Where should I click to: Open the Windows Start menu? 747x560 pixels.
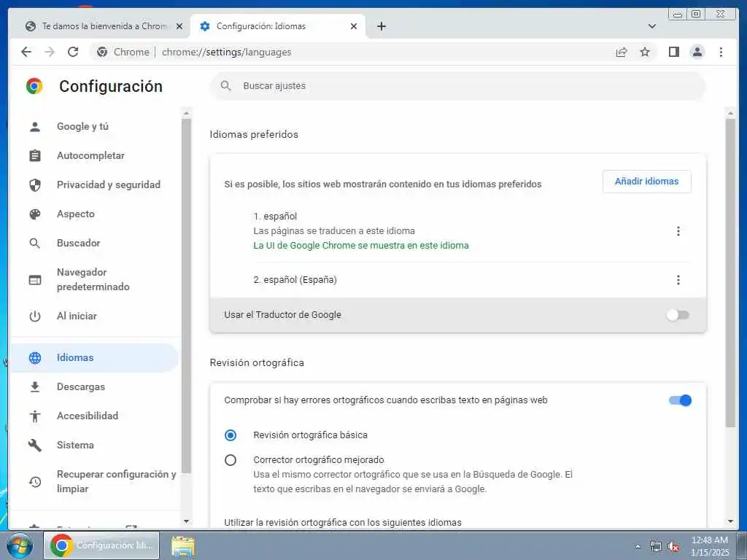20,545
